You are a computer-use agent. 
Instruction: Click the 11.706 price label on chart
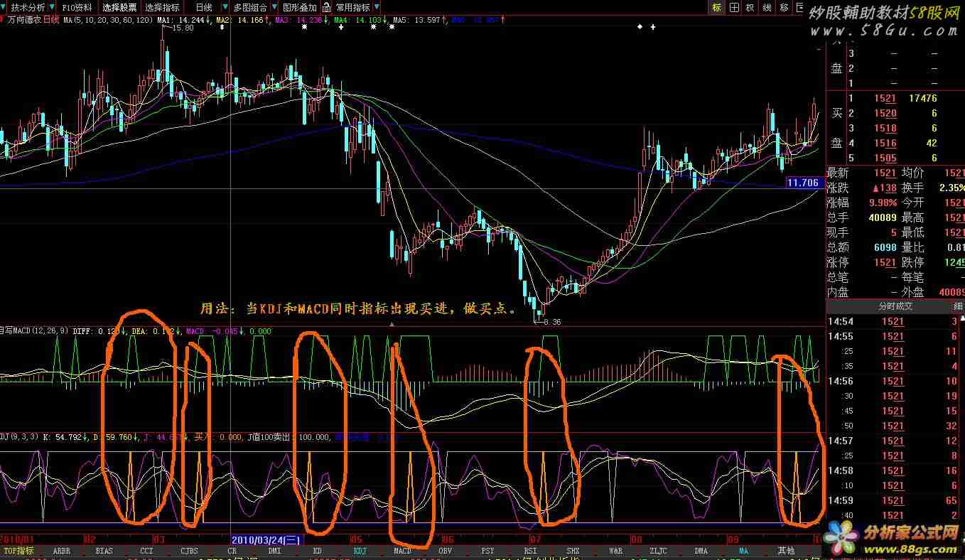tap(804, 183)
